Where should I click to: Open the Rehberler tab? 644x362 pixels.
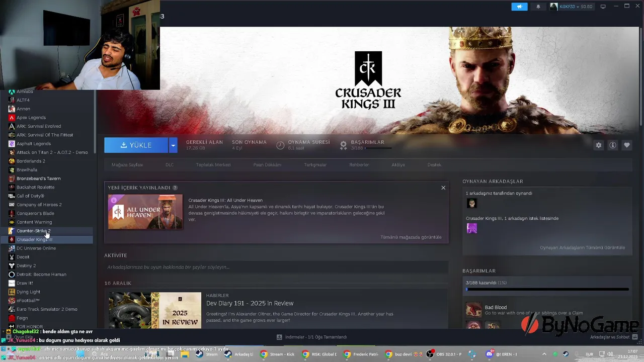[x=359, y=165]
